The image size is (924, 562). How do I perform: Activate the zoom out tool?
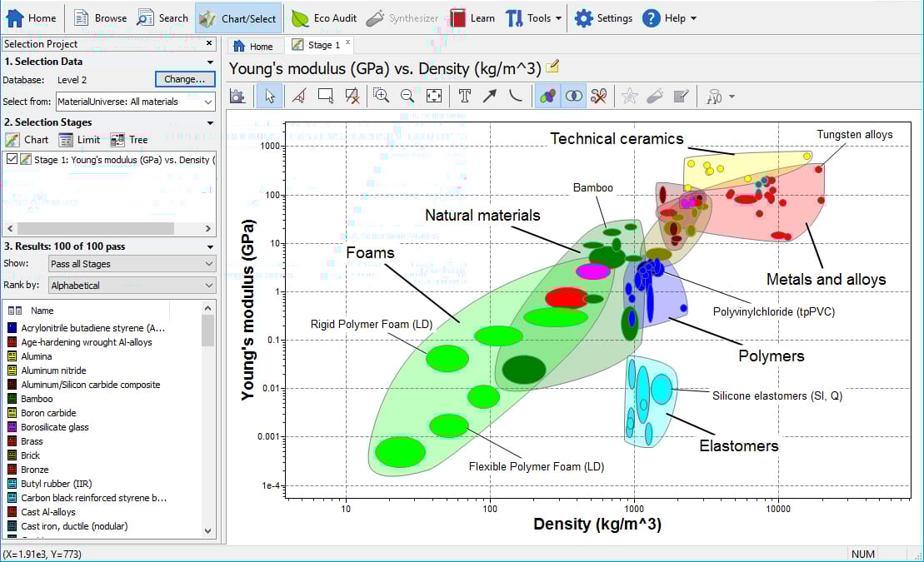coord(407,96)
